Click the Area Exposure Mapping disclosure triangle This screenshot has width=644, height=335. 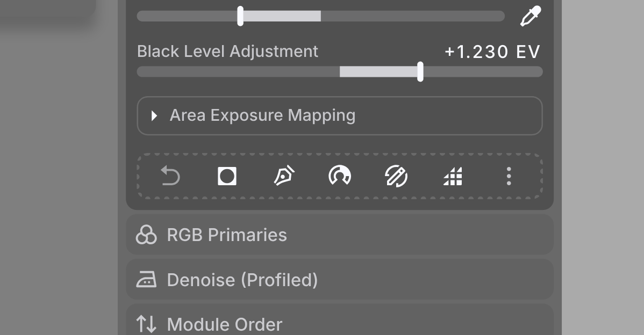(x=154, y=115)
